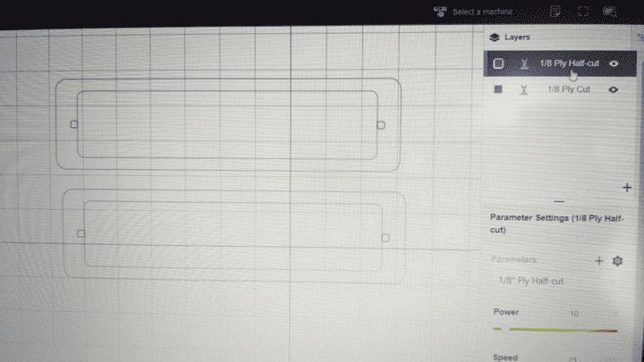Viewport: 644px width, 362px height.
Task: Open the 1/8" Ply Half-cut preset dropdown
Action: pos(556,282)
